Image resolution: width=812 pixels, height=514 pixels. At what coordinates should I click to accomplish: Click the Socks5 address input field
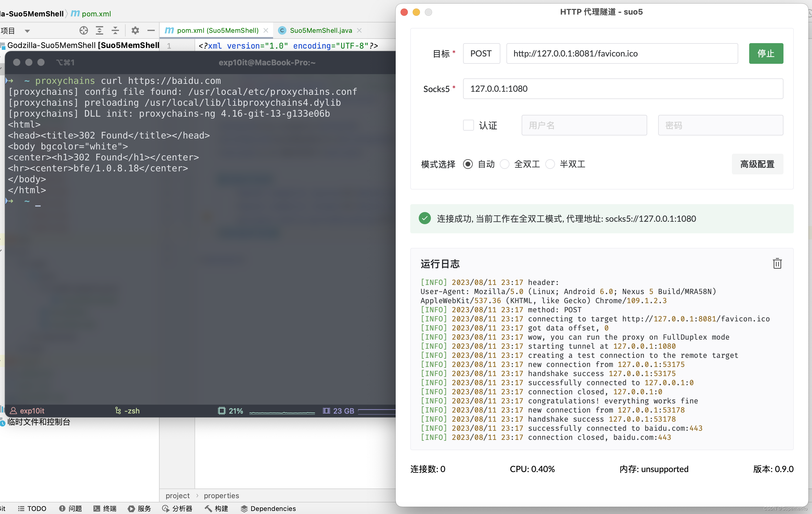tap(622, 88)
